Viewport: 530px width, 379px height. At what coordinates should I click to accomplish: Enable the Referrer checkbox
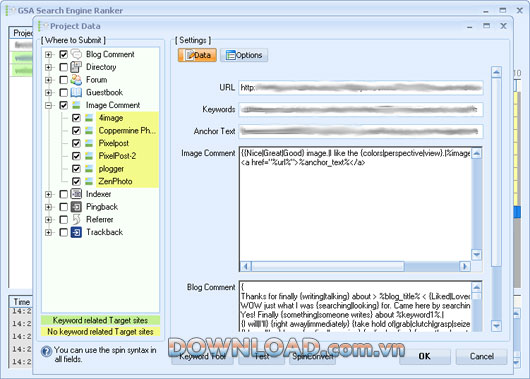64,219
